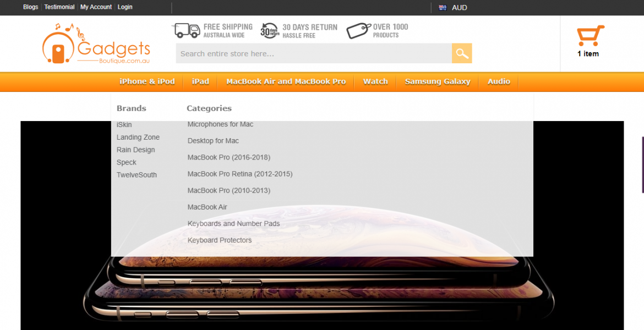Click the Australian flag icon
Screen dimensions: 644x330
442,8
